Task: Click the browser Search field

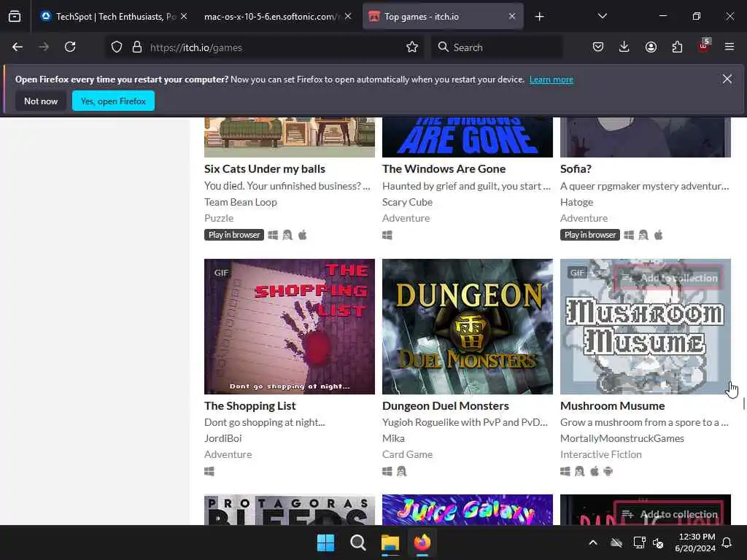Action: point(497,47)
